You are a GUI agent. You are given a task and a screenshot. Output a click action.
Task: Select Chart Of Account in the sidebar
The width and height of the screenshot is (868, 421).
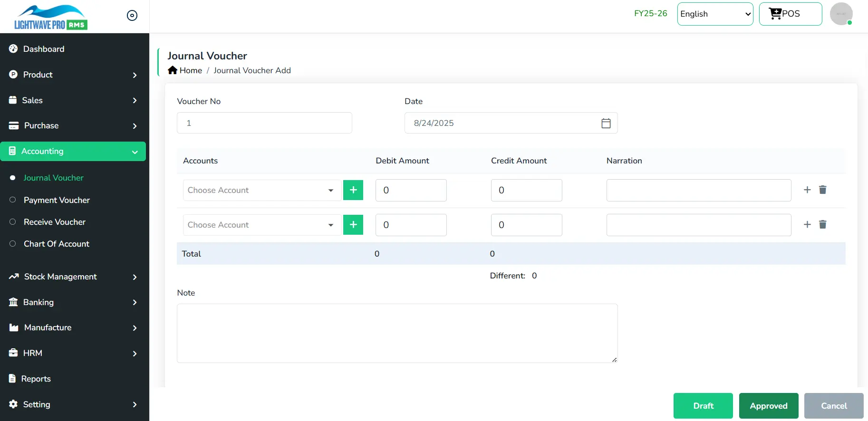(57, 244)
